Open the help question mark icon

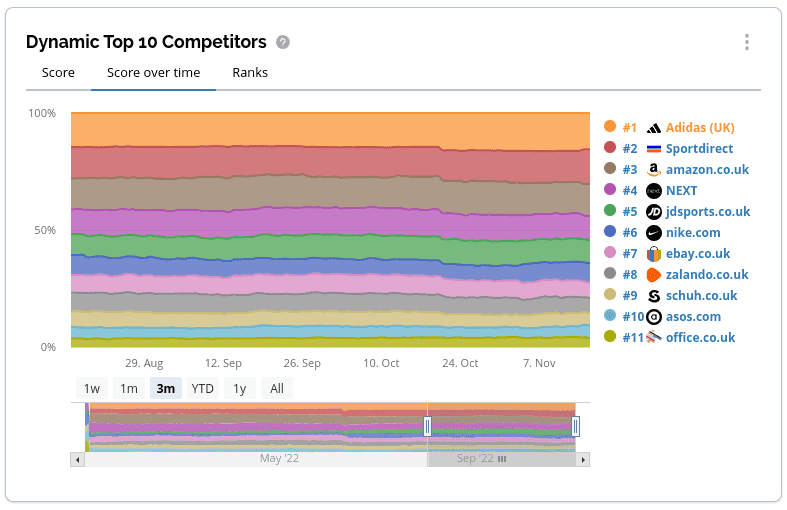283,42
